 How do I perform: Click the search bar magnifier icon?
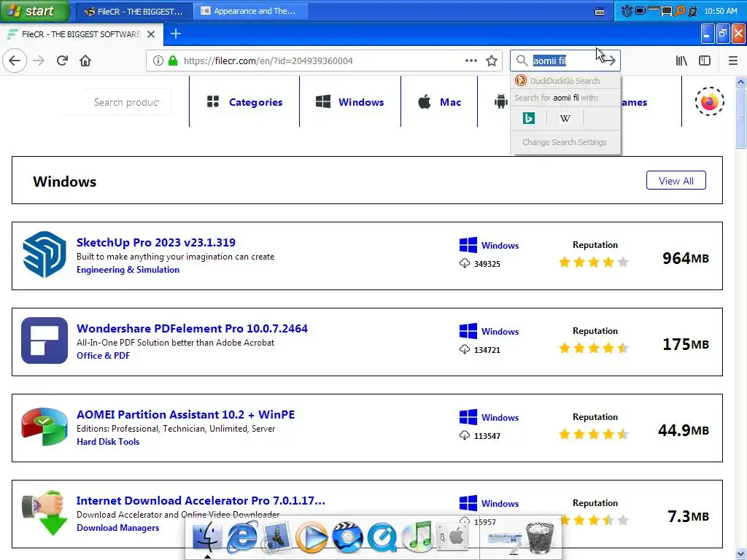[522, 61]
